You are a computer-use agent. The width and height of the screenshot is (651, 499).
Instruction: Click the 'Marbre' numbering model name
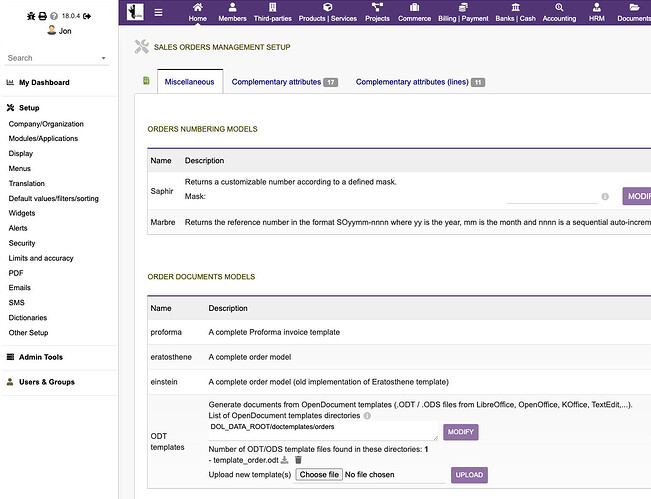tap(163, 222)
